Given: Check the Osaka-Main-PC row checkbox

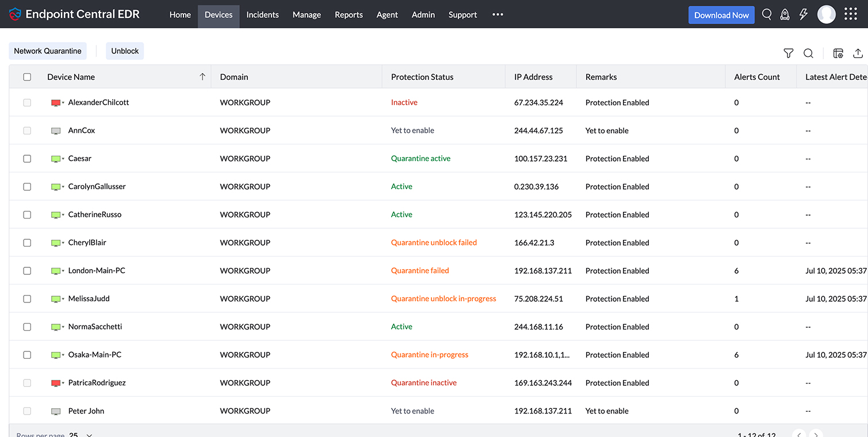Looking at the screenshot, I should click(x=27, y=355).
